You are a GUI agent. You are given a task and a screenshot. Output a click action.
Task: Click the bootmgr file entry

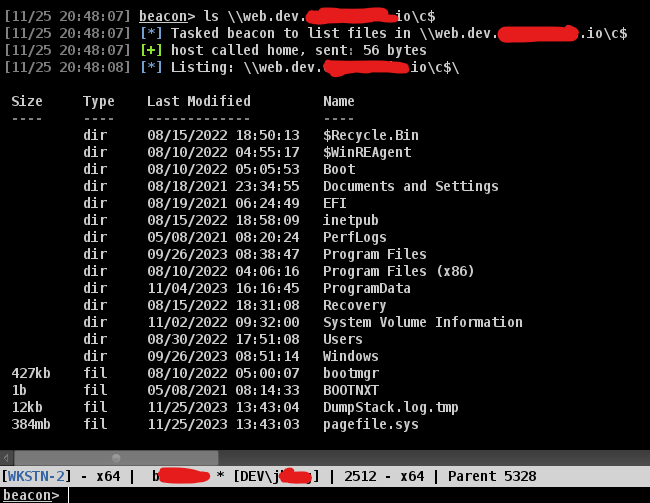[350, 373]
